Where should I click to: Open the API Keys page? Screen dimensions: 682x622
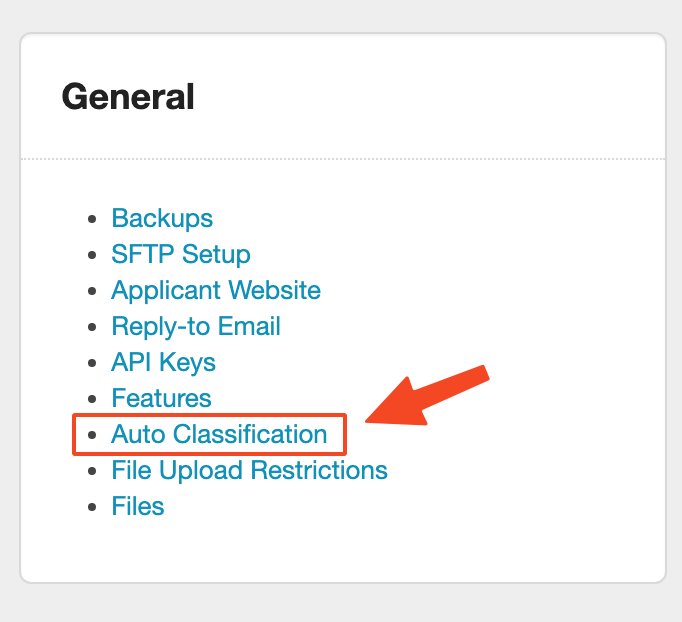[163, 362]
